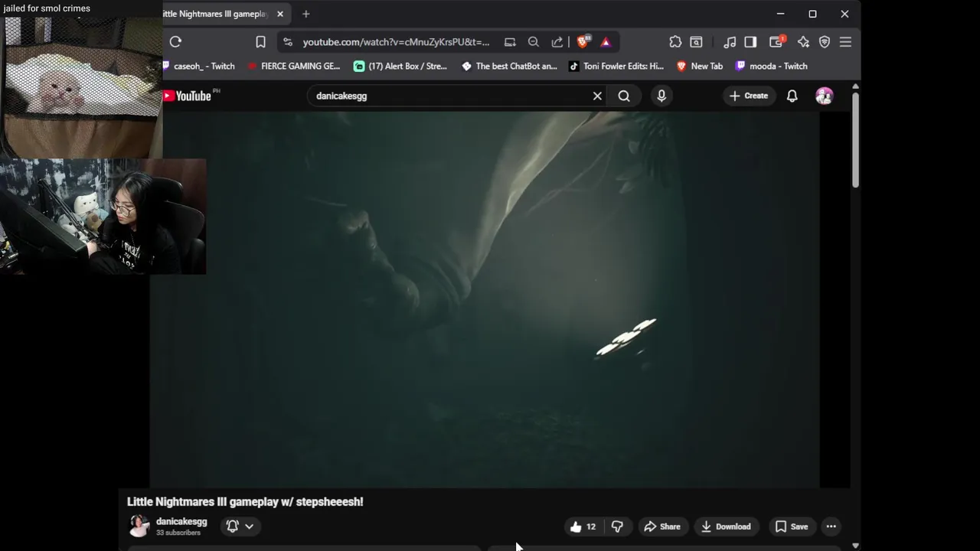Open the (17) Alert Box / Stre... bookmark
The image size is (980, 551).
point(400,66)
